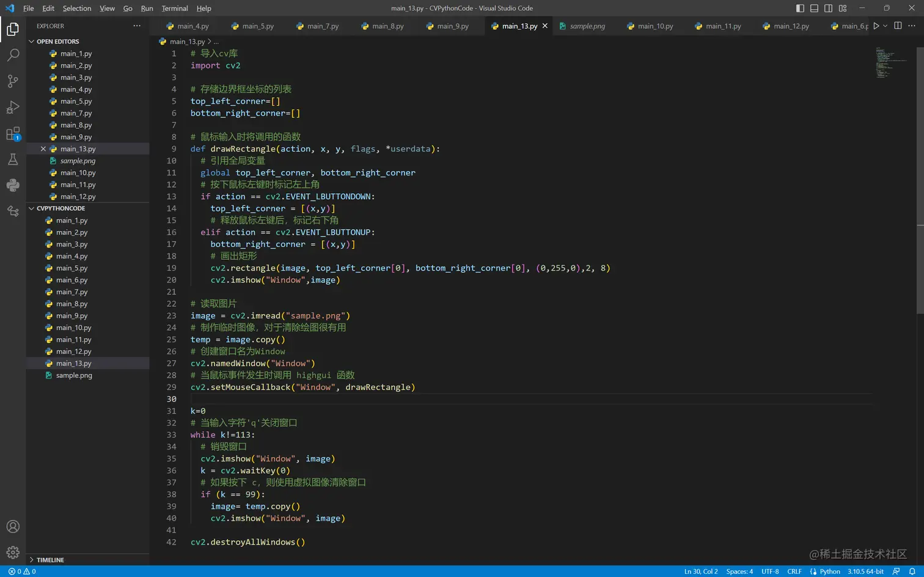Open the Source Control view
The image size is (924, 577).
[13, 81]
